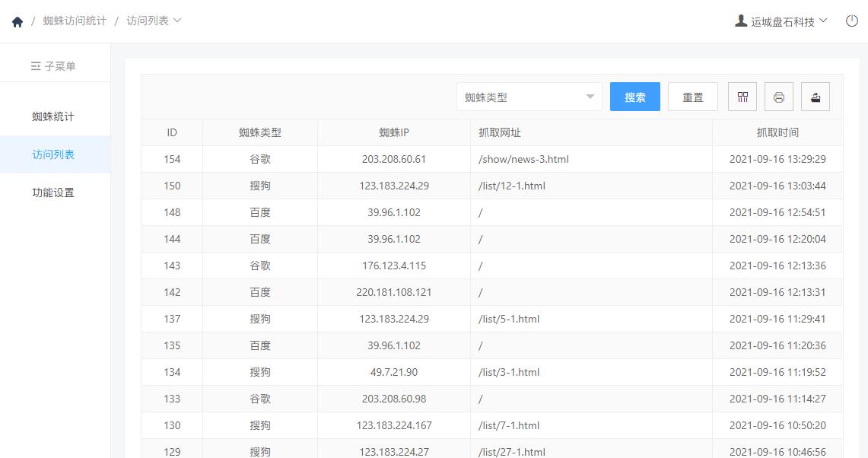Image resolution: width=868 pixels, height=458 pixels.
Task: Click the 蜘蛛访问统计 breadcrumb link
Action: (x=75, y=21)
